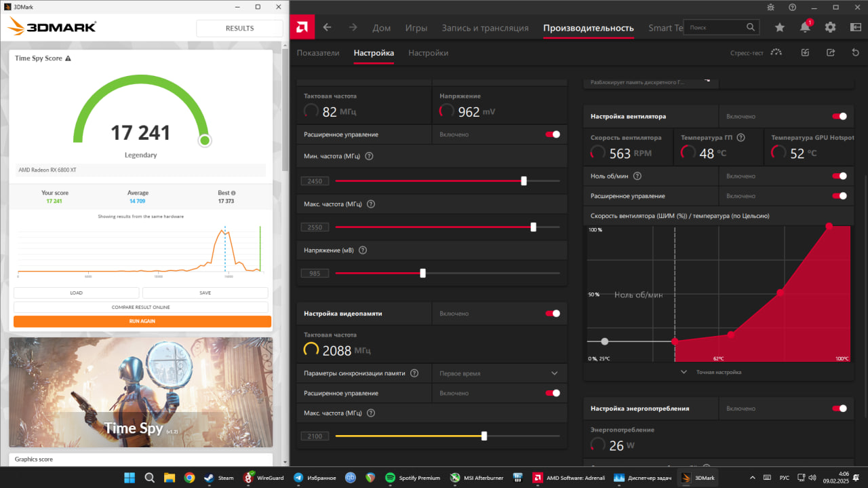868x488 pixels.
Task: Click Напряжение (мВ) slider handle
Action: (x=423, y=274)
